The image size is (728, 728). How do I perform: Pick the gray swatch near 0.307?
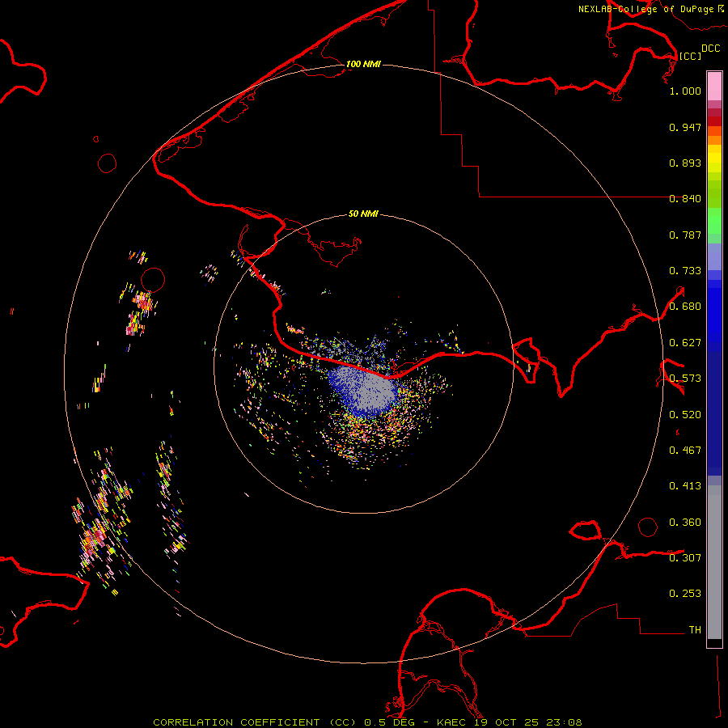click(x=714, y=558)
